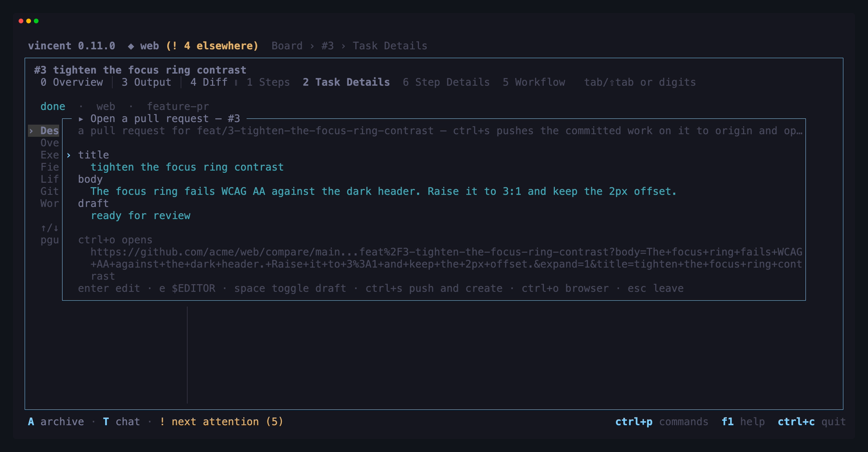
Task: Select the 'Ove' sidebar section
Action: coord(50,143)
